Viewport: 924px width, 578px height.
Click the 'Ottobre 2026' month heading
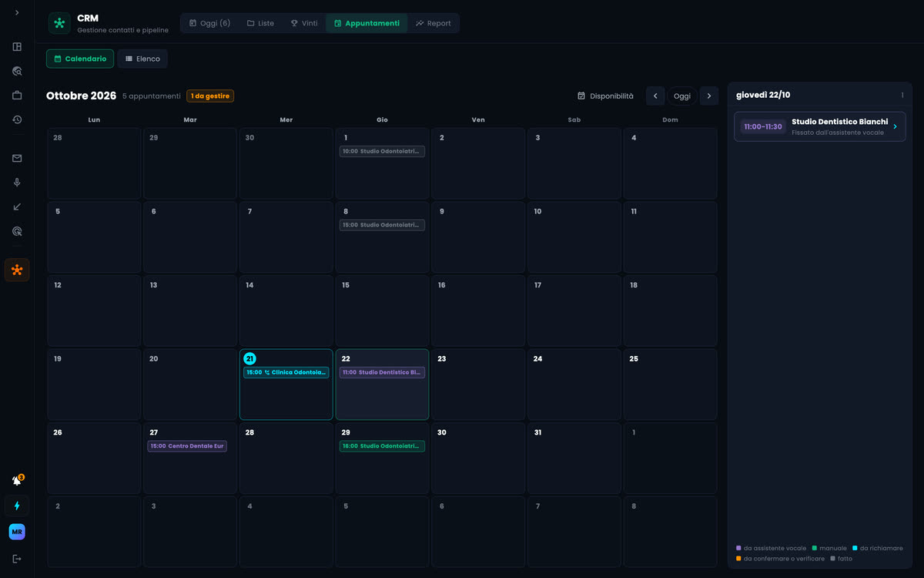[x=81, y=96]
